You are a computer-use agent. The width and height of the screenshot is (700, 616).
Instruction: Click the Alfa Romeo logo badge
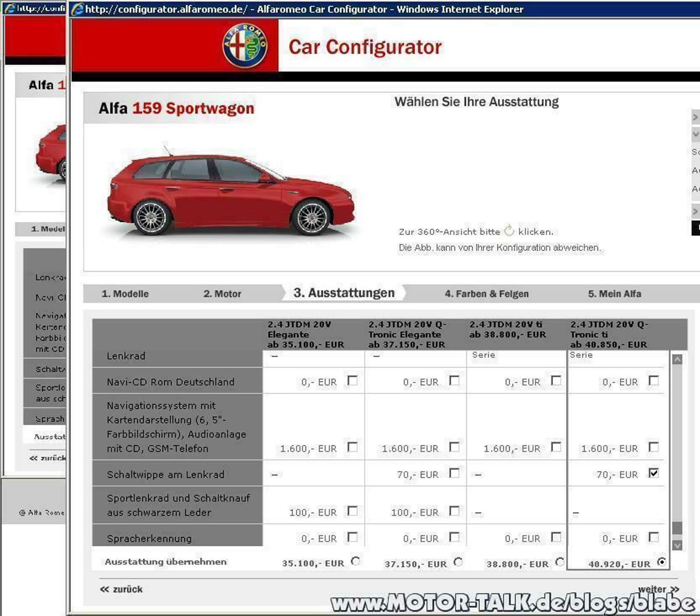pyautogui.click(x=245, y=46)
